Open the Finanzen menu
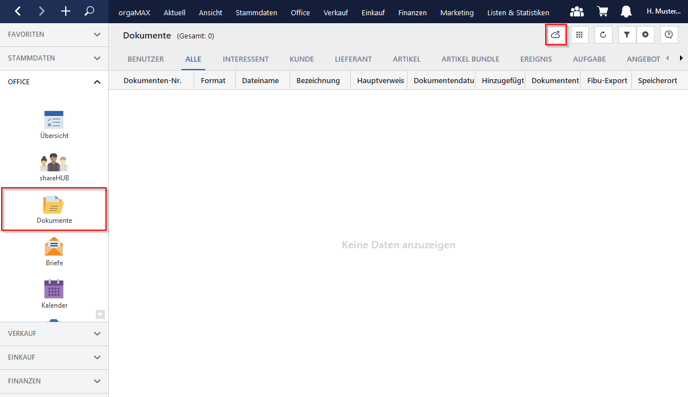 pos(412,13)
